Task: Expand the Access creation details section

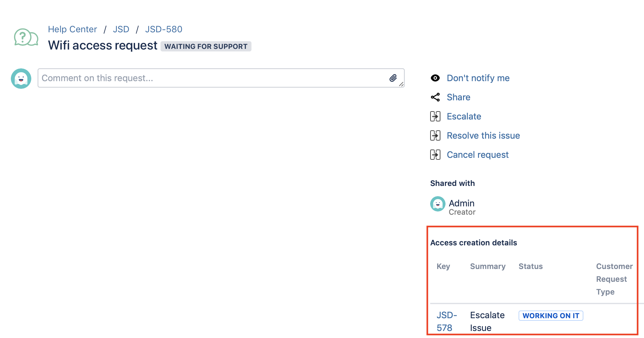Action: [474, 242]
